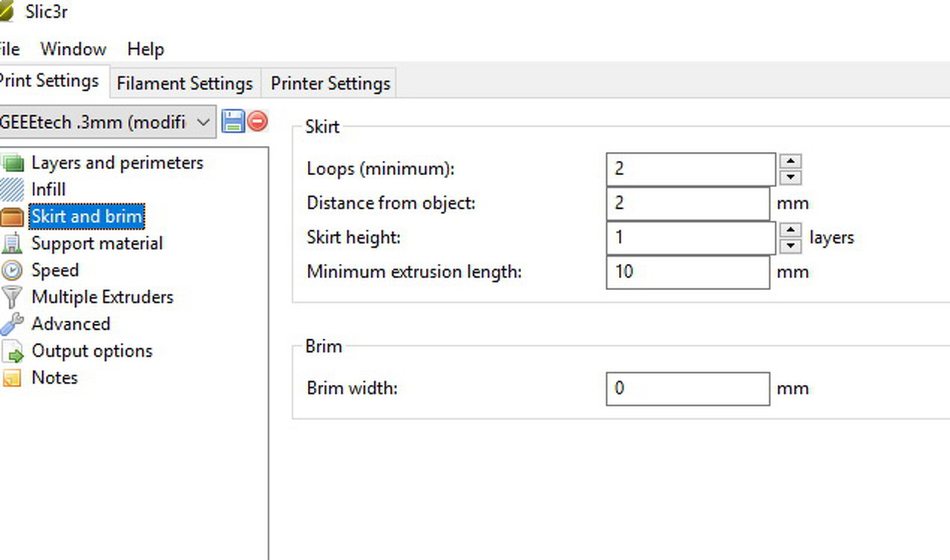Click the 'Skirt height:' label
The height and width of the screenshot is (560, 950).
(353, 238)
